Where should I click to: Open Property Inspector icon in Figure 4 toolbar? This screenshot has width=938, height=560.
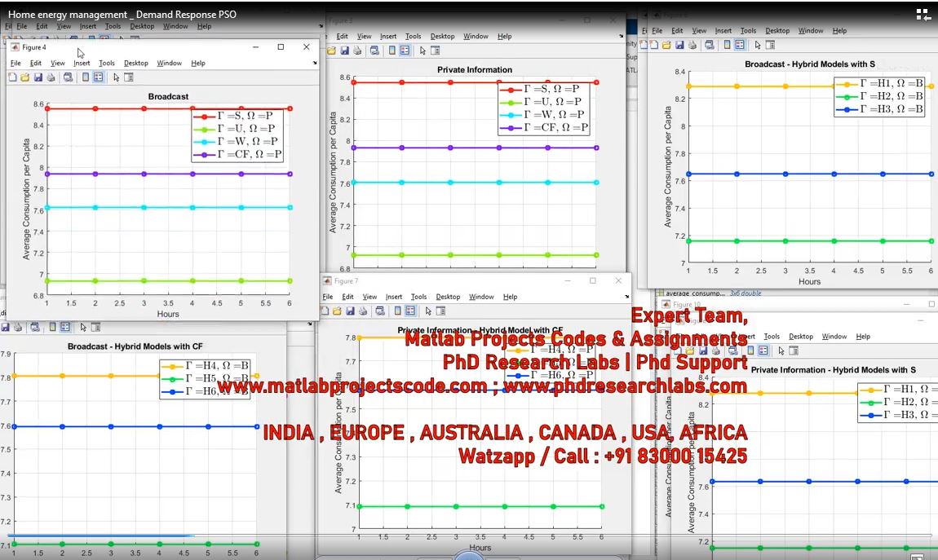(129, 77)
